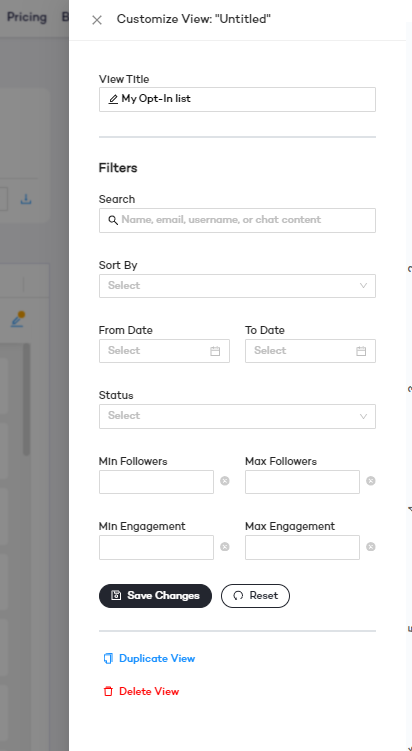Open the To Date picker
The image size is (412, 751).
click(310, 351)
